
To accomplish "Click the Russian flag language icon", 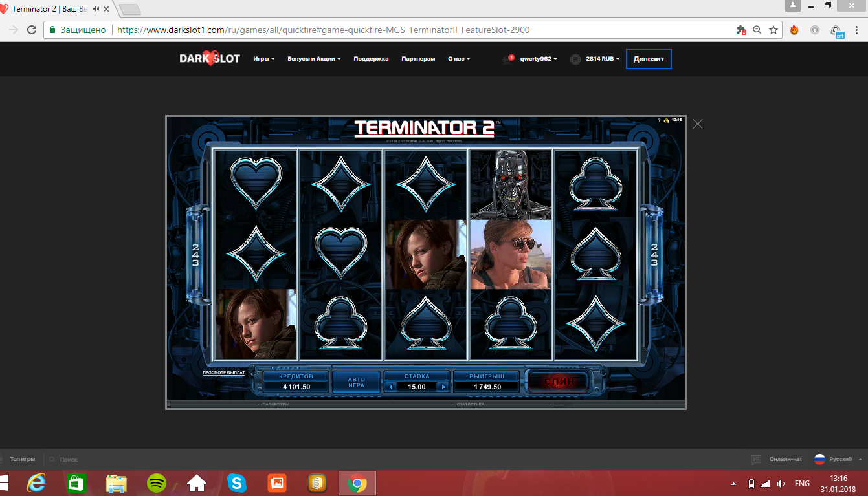I will (x=819, y=459).
